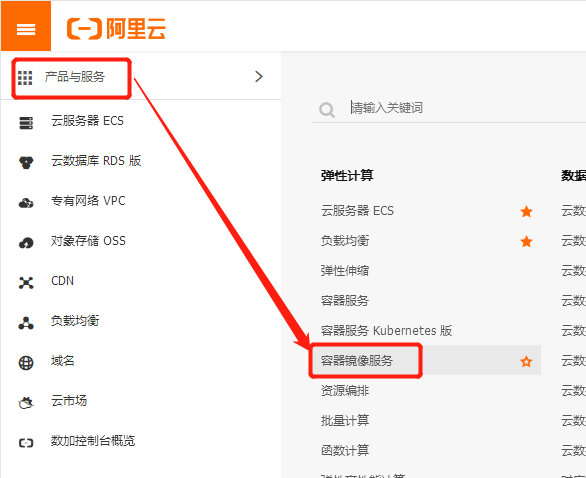This screenshot has width=586, height=478.
Task: Open 容器服务 Kubernetes 版 link
Action: click(386, 331)
